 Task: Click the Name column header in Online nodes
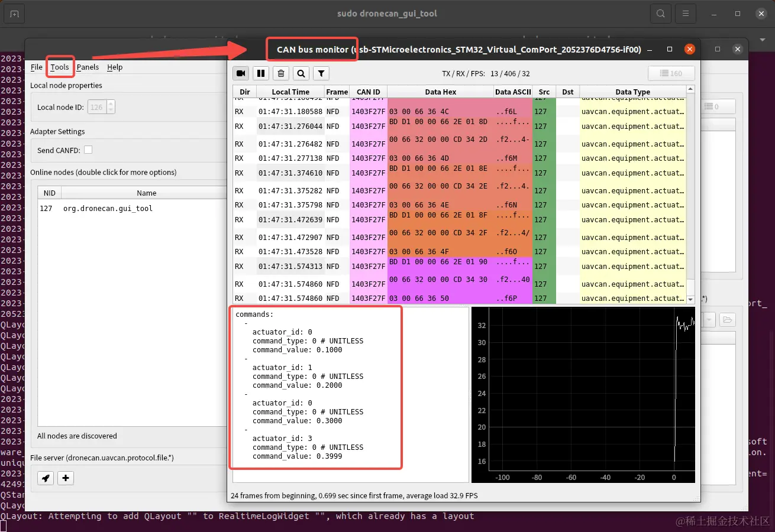click(x=146, y=193)
